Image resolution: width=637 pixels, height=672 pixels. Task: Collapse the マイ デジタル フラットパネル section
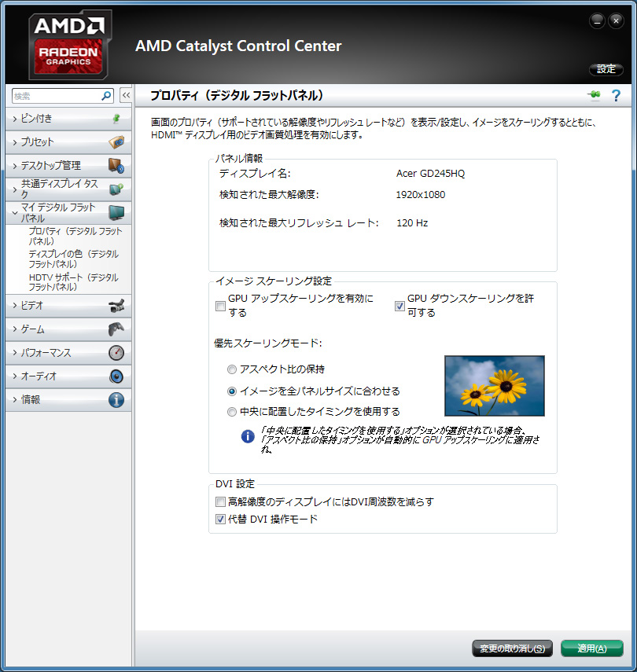(x=68, y=212)
